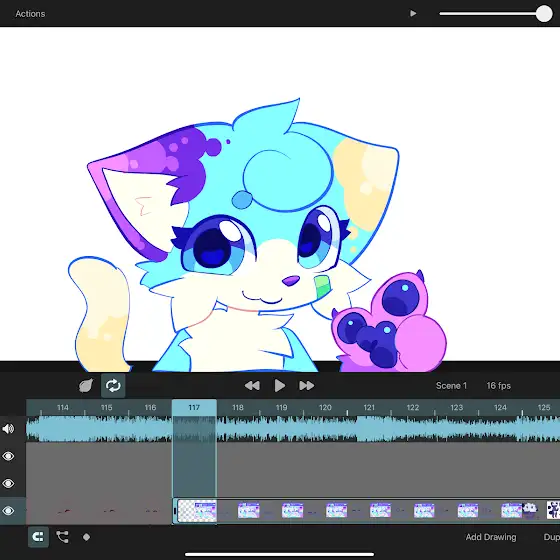Start playback with the play button
The height and width of the screenshot is (560, 560).
click(x=280, y=386)
